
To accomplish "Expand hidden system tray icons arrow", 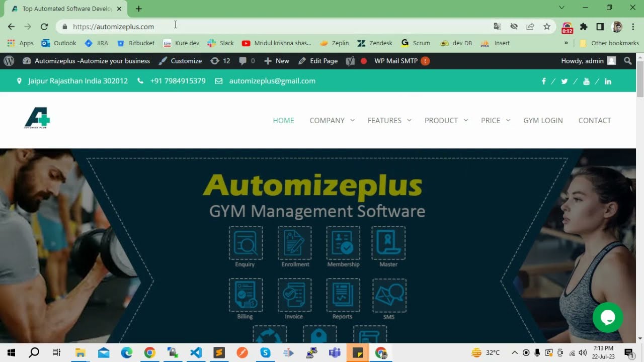I will (x=515, y=353).
